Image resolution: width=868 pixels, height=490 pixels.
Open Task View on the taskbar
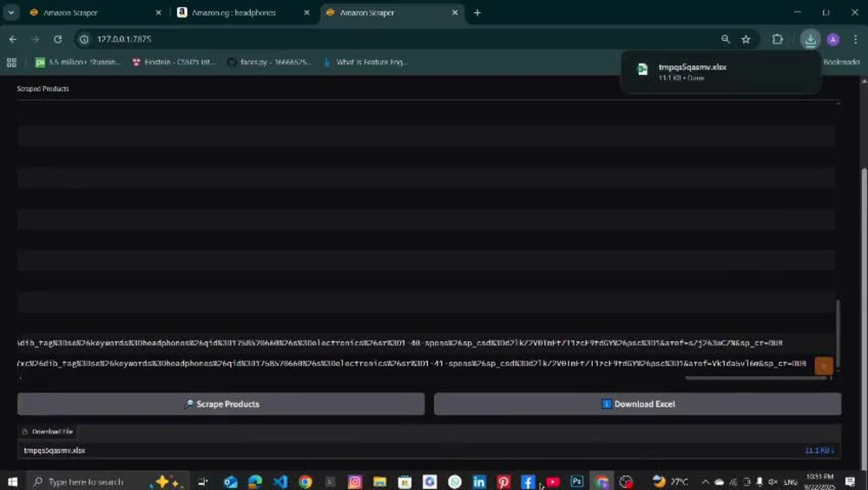point(203,481)
